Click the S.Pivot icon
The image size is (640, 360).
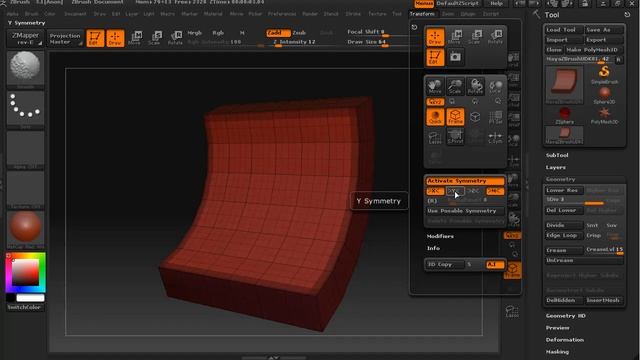455,137
